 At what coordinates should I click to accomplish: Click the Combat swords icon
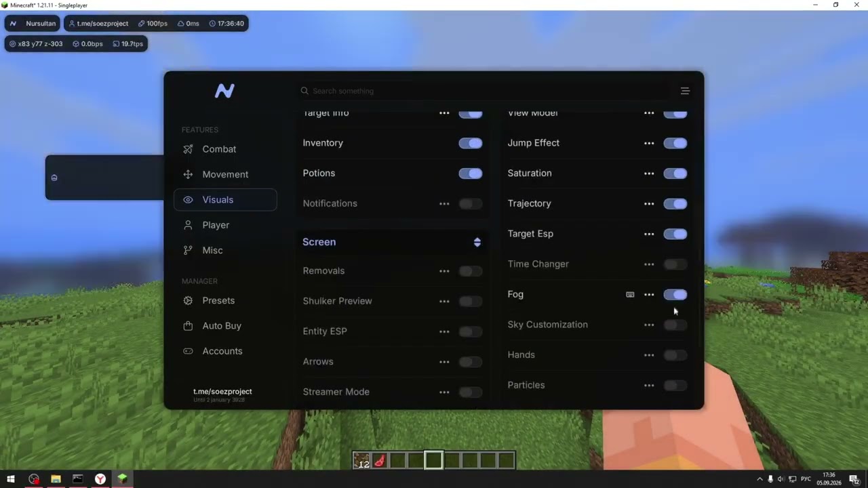pos(188,149)
